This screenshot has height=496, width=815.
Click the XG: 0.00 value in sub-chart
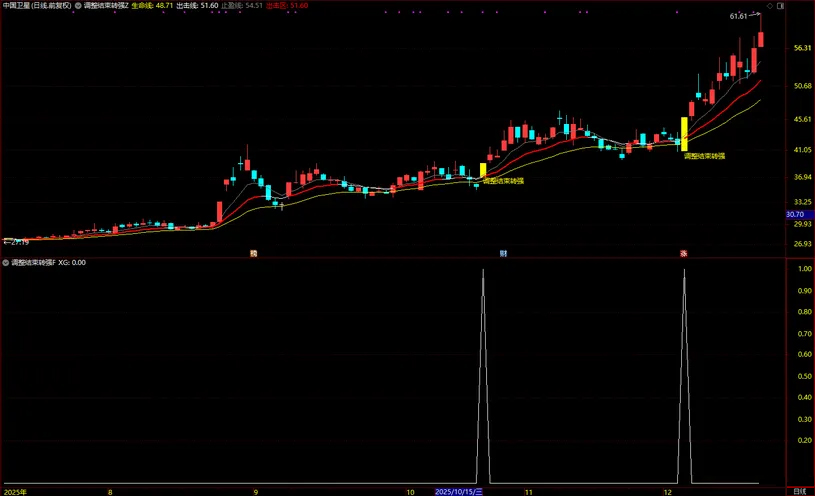click(72, 263)
